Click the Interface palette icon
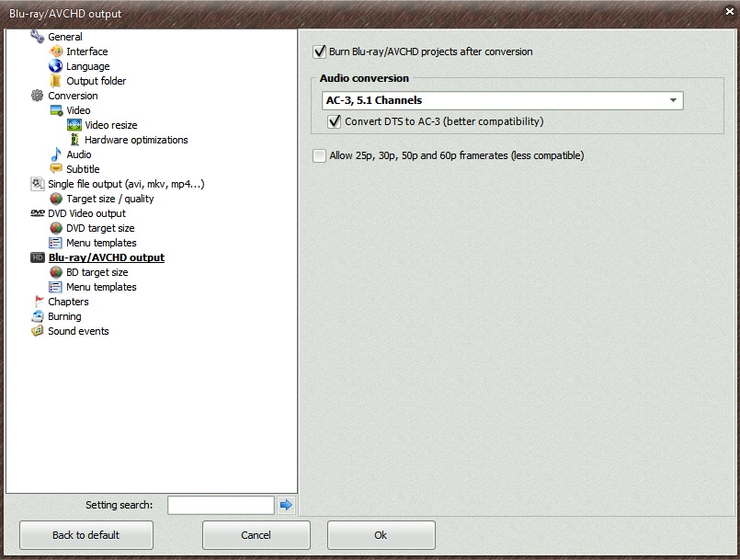 pos(56,51)
